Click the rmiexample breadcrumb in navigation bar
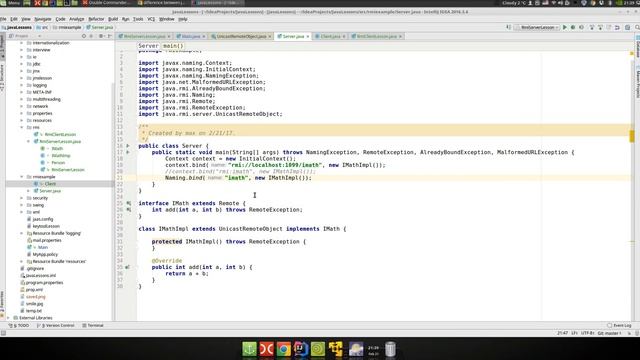This screenshot has height=360, width=640. click(x=67, y=27)
